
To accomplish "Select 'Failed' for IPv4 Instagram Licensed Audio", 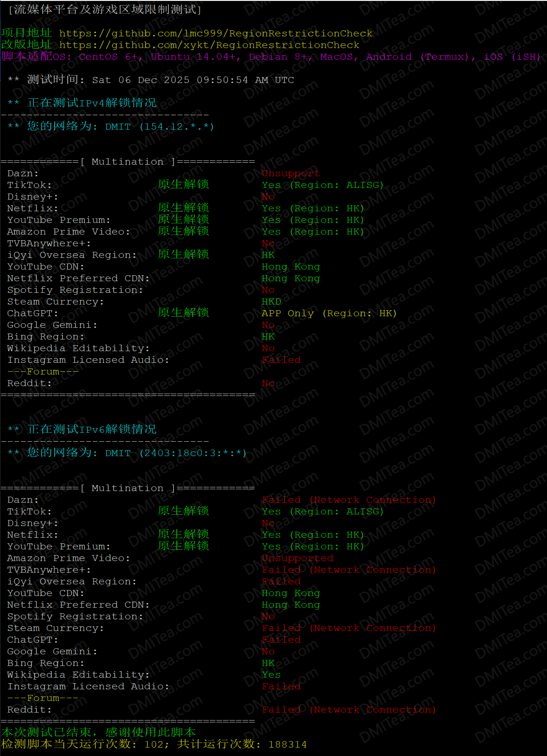I will [x=281, y=360].
